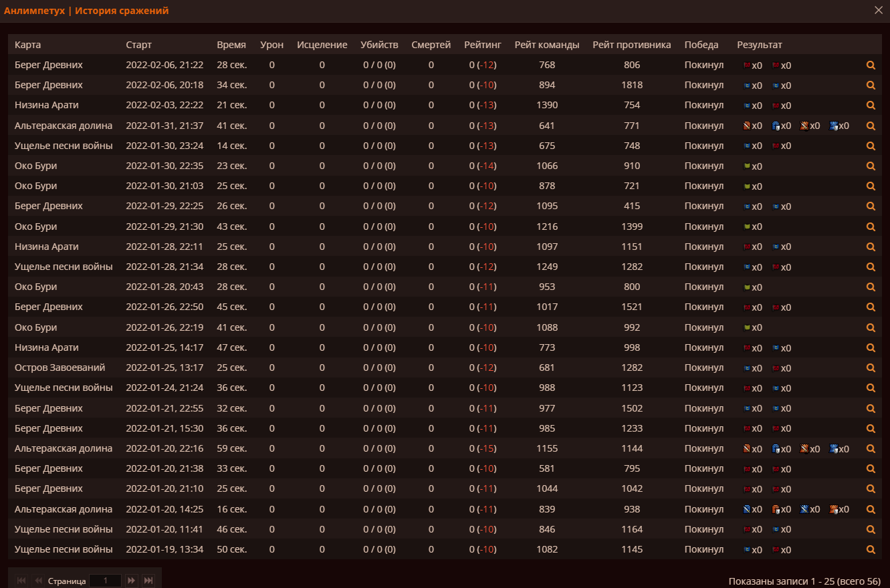View details of the Остров Завоеваний battle
This screenshot has width=890, height=588.
pyautogui.click(x=871, y=368)
